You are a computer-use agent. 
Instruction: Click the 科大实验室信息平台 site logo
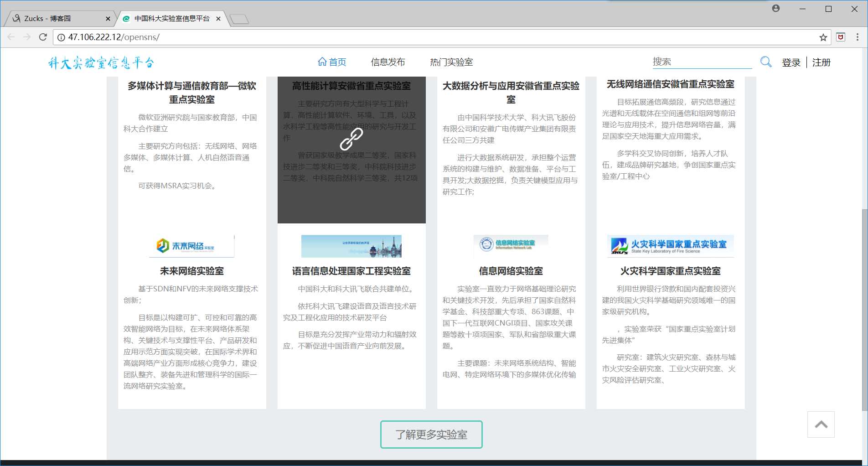click(101, 62)
